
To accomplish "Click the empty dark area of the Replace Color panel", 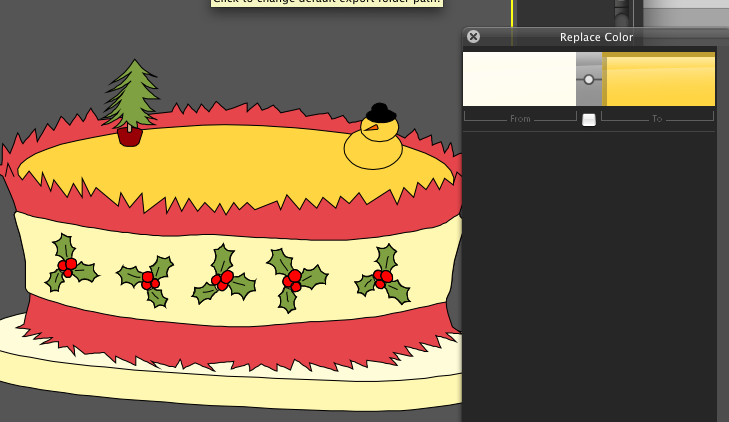I will tap(590, 280).
